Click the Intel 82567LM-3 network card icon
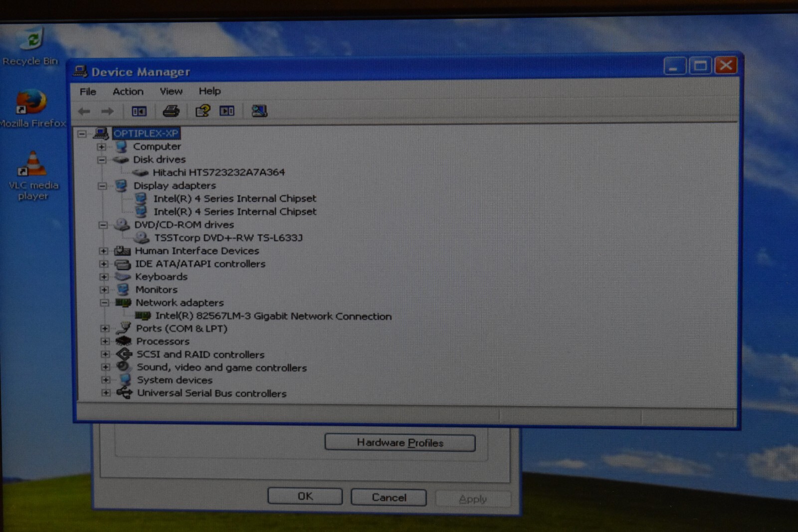798x532 pixels. point(143,316)
